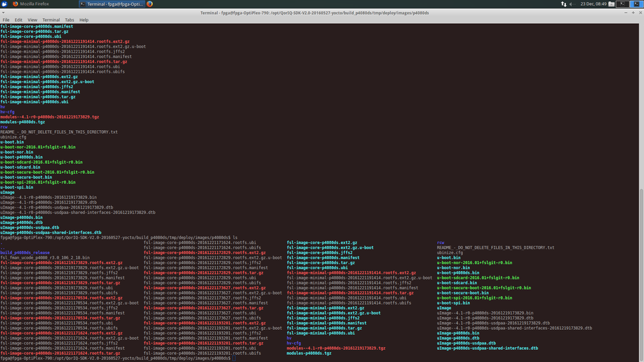The width and height of the screenshot is (644, 362).
Task: Click fsl_fman_ucode_p4080_r3.0_106_2_18.bin
Action: tap(44, 258)
